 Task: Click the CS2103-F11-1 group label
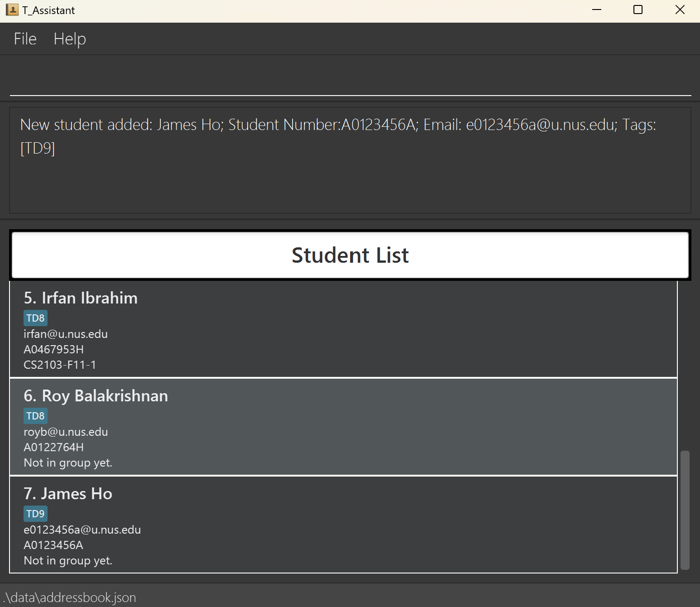coord(60,365)
